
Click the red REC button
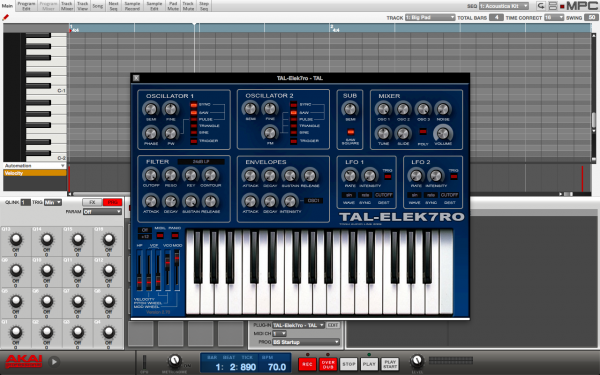(307, 364)
